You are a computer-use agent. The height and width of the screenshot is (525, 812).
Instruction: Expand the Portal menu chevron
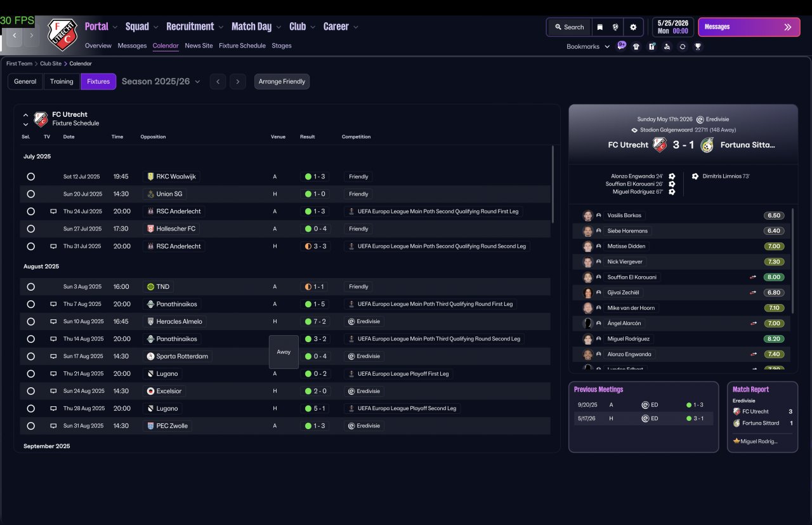point(115,27)
